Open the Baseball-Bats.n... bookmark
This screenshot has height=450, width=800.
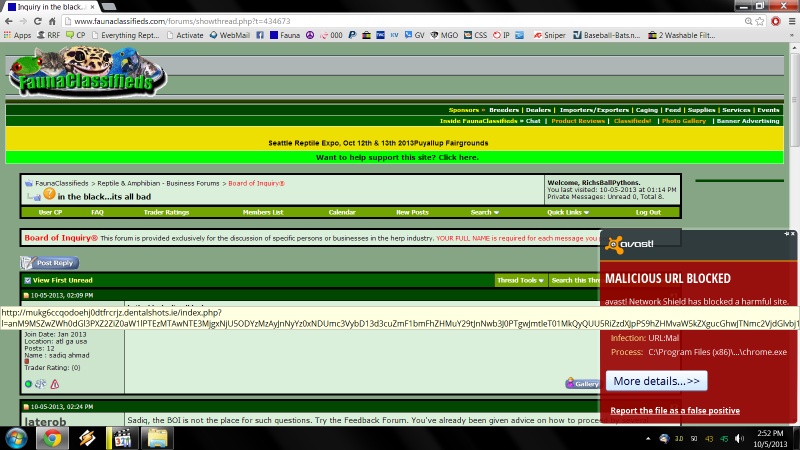point(606,35)
